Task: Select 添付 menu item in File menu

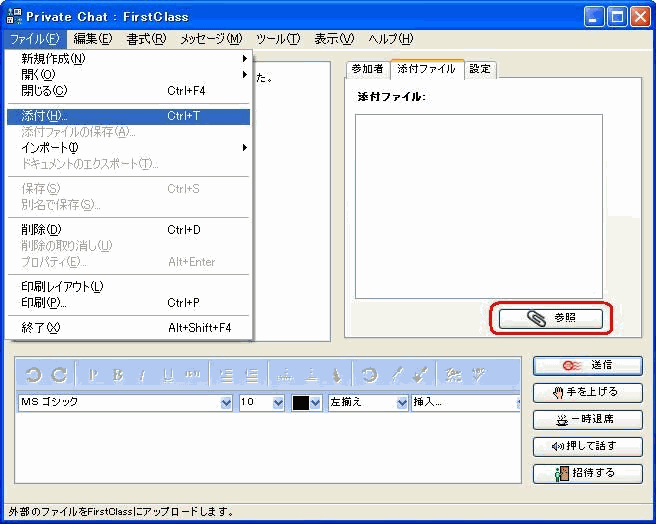Action: tap(127, 116)
